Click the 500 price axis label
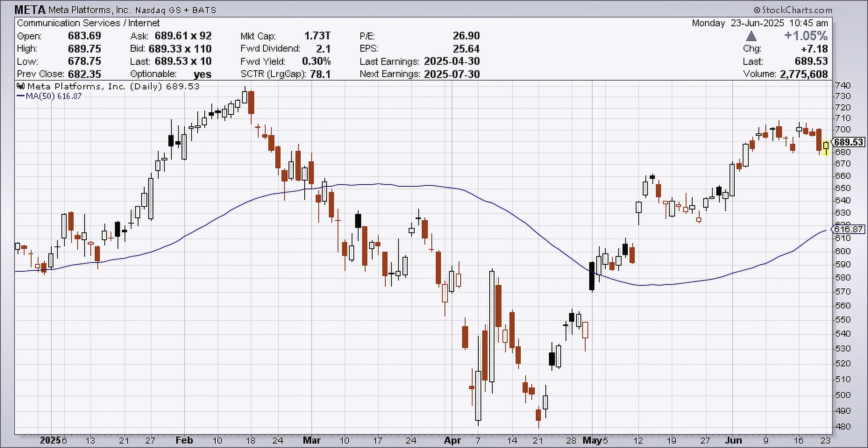The width and height of the screenshot is (868, 448). pyautogui.click(x=843, y=395)
